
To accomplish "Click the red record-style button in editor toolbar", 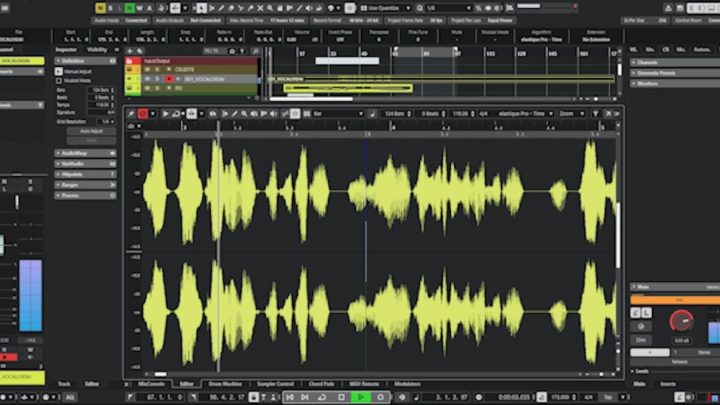I will pos(143,113).
